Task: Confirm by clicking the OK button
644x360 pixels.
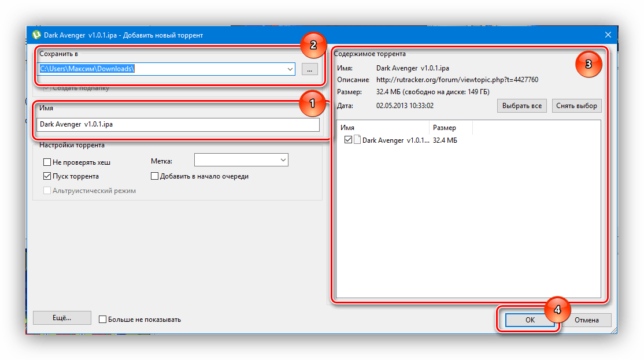Action: (530, 320)
